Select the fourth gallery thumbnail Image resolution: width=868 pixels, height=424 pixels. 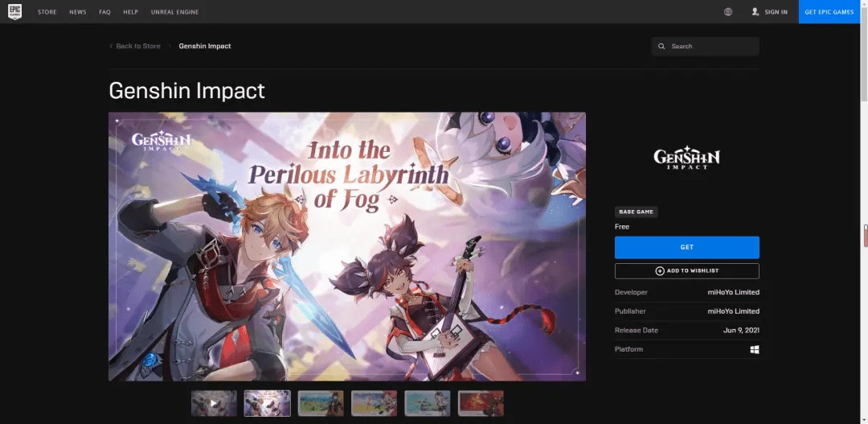pyautogui.click(x=375, y=404)
